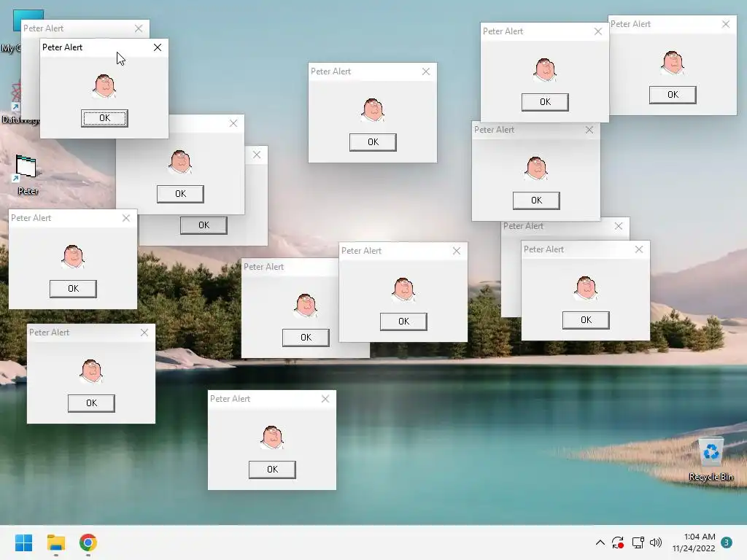Click the top-center dialog's Peter Alert title
This screenshot has width=747, height=560.
click(x=330, y=71)
